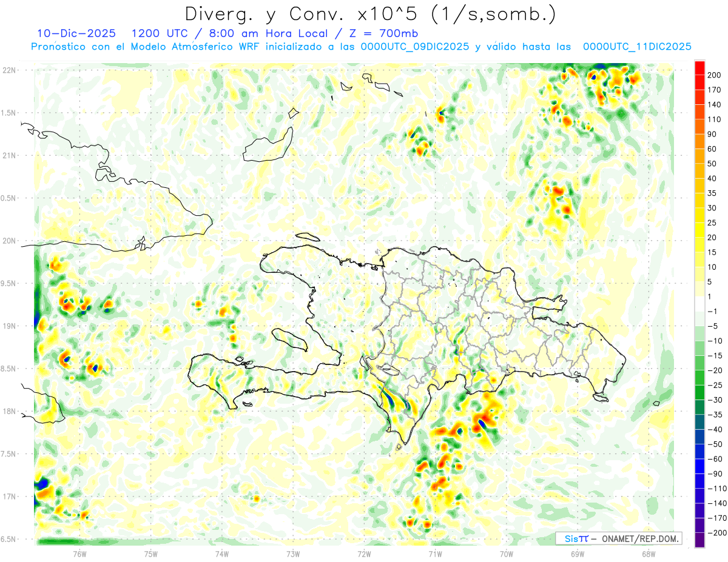Click the latitude label '22N'
The height and width of the screenshot is (562, 728).
[9, 70]
